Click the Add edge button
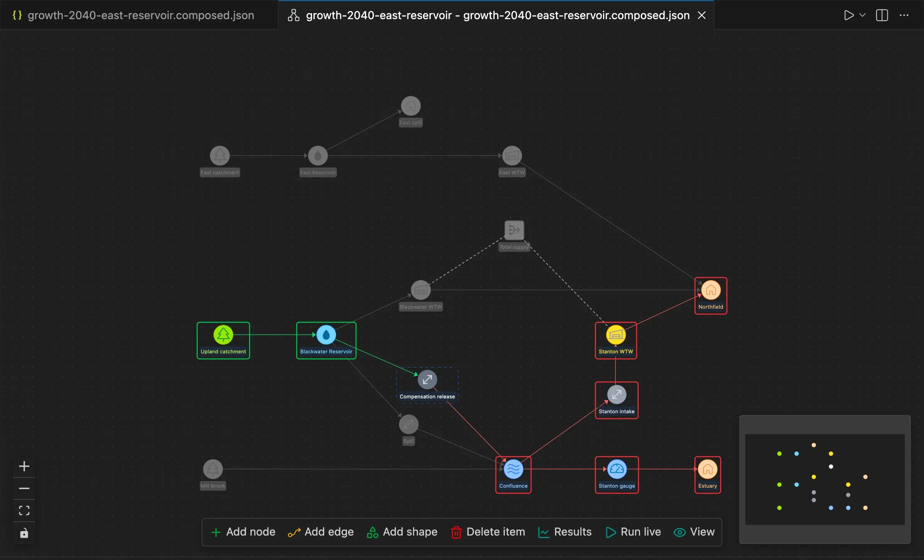 pos(321,532)
